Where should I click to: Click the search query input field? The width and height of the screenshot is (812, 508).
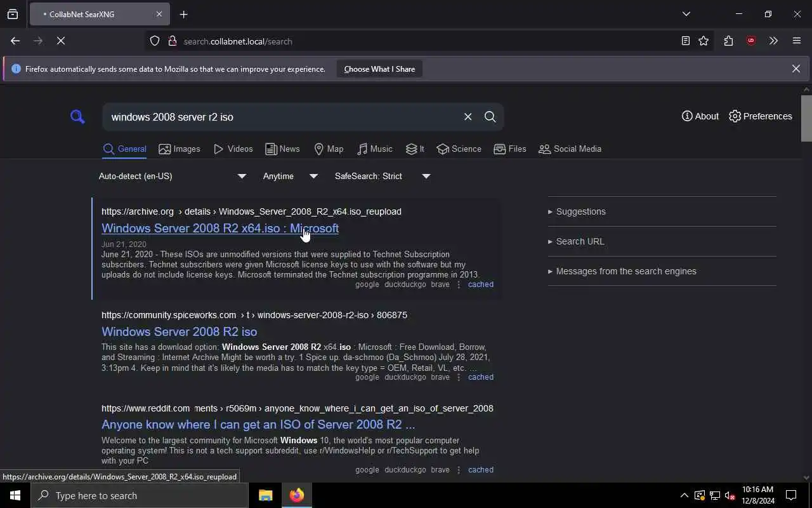click(x=282, y=117)
